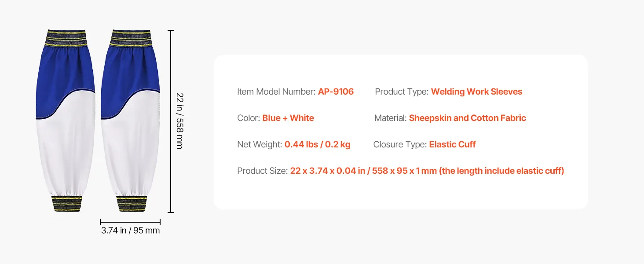Click the Product Type label
The height and width of the screenshot is (264, 644).
click(402, 92)
